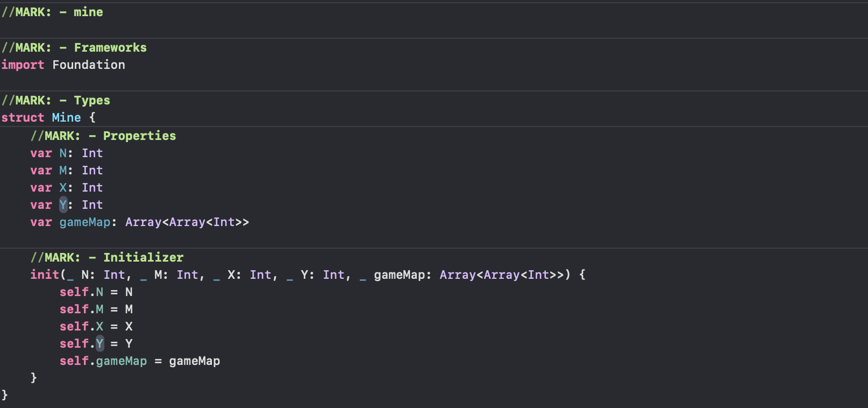Click the 'import' keyword
The width and height of the screenshot is (868, 408).
tap(23, 65)
